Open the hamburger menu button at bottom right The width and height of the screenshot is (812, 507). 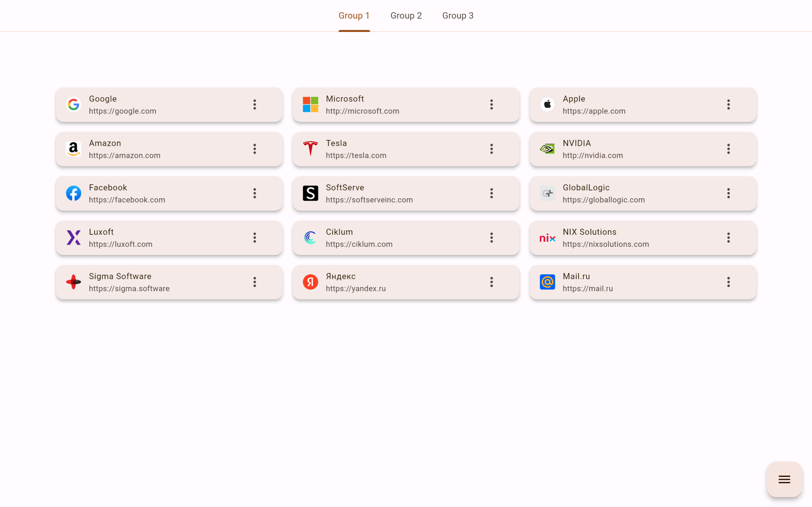coord(784,479)
